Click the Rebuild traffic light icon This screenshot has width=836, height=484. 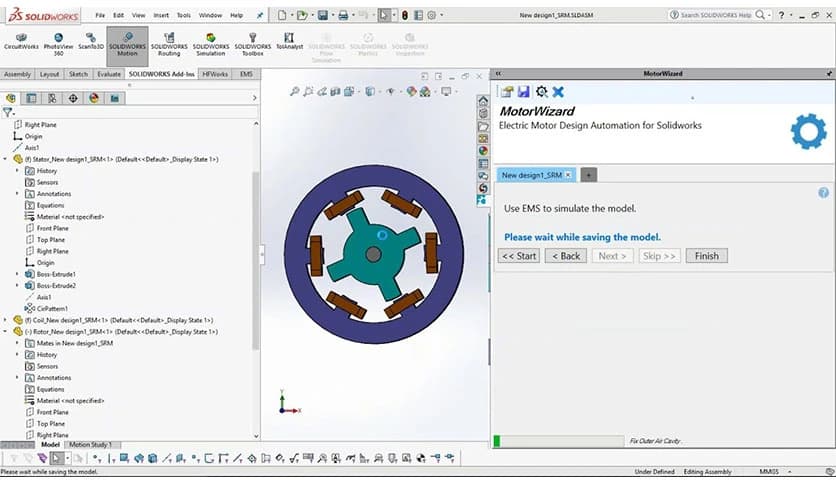(x=405, y=15)
